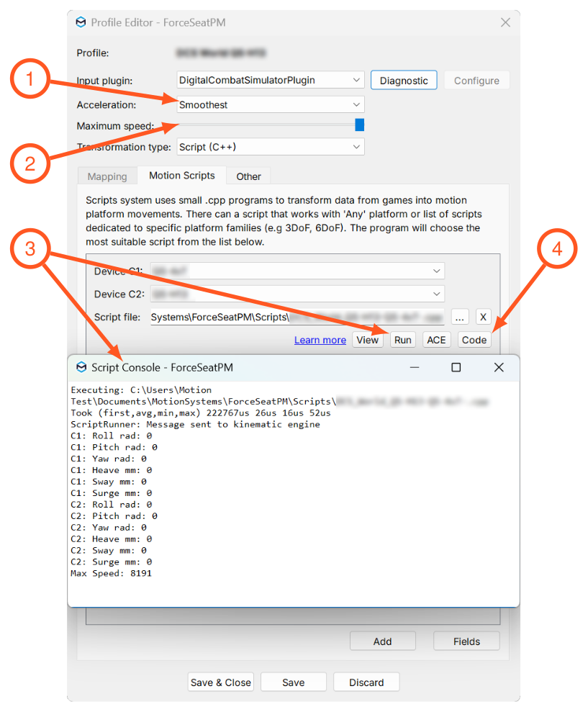Screen dimensions: 588x712
Task: Close the Script Console window
Action: 499,367
